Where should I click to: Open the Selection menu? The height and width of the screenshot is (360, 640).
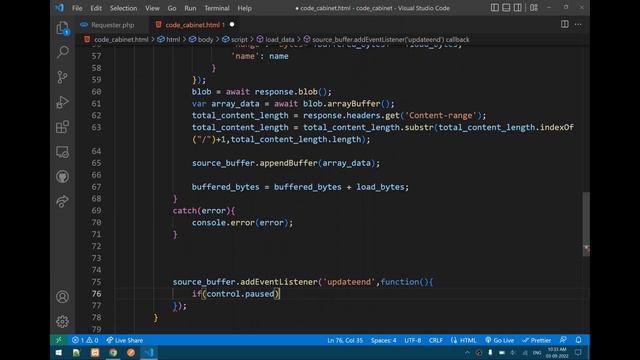[x=123, y=8]
